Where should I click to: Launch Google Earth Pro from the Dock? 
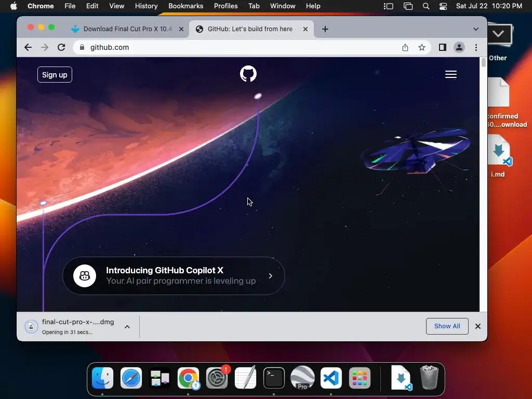303,378
